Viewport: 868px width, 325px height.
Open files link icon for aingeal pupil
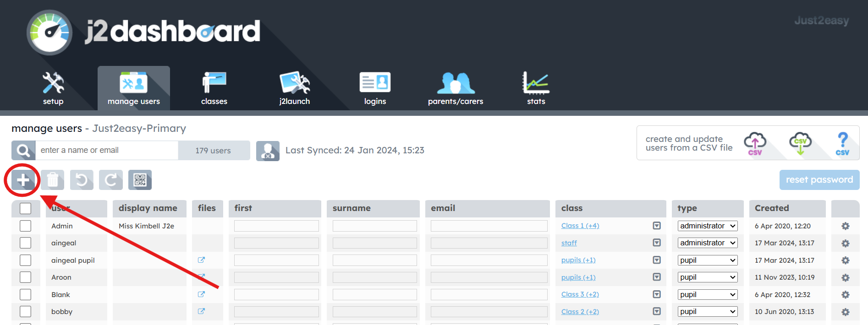[x=201, y=260]
